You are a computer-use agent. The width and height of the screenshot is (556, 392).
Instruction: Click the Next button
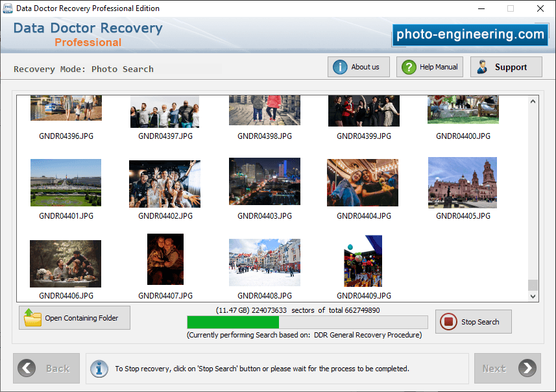point(507,368)
